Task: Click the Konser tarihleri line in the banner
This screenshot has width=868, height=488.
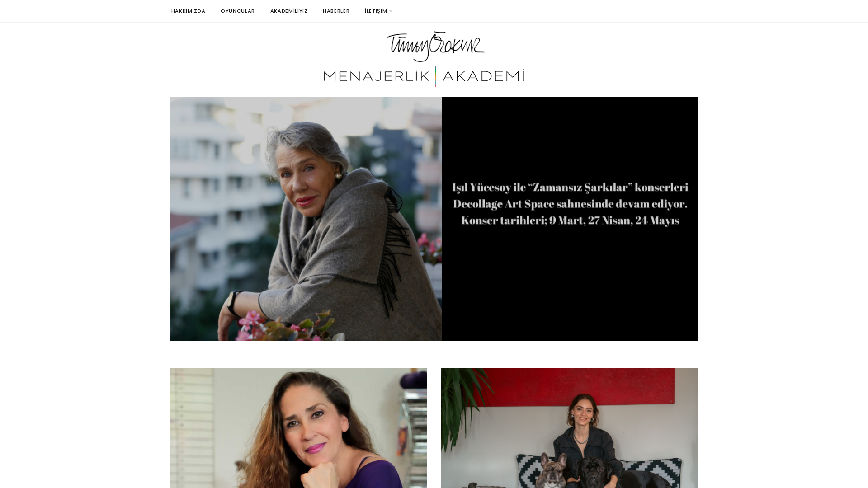Action: point(570,221)
